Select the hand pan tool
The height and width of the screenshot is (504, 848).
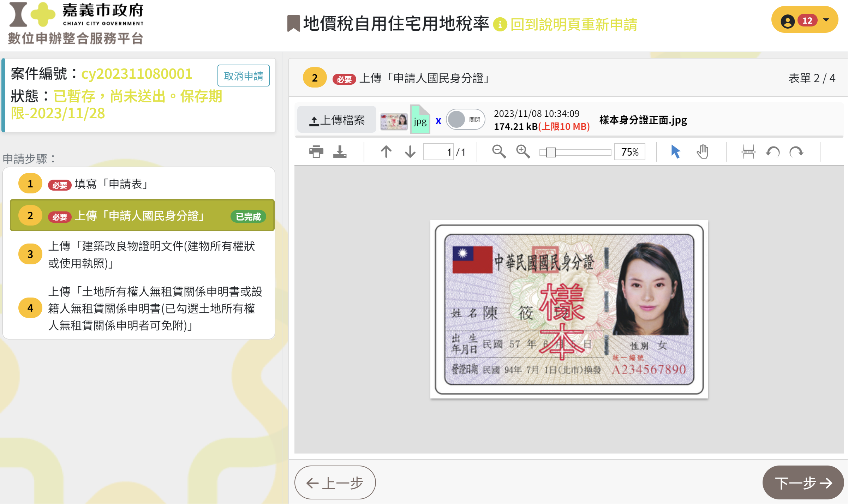[x=702, y=152]
